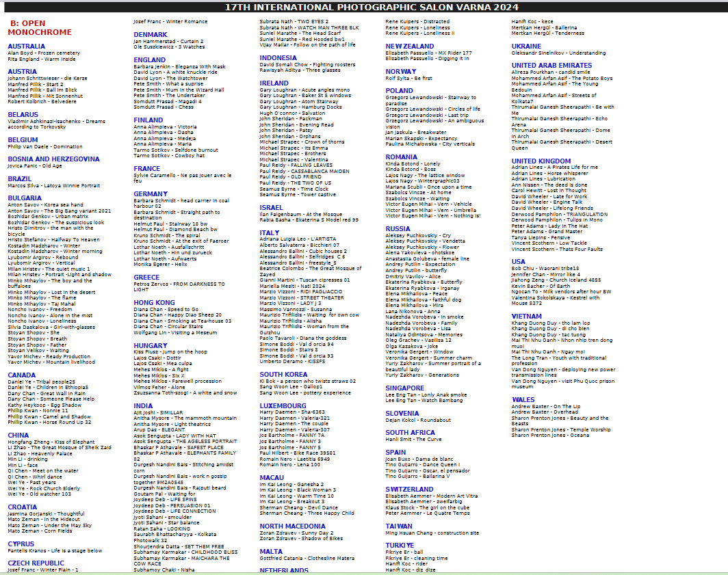
Task: Select 'Philip Van Daele - Domination'
Action: [x=45, y=146]
